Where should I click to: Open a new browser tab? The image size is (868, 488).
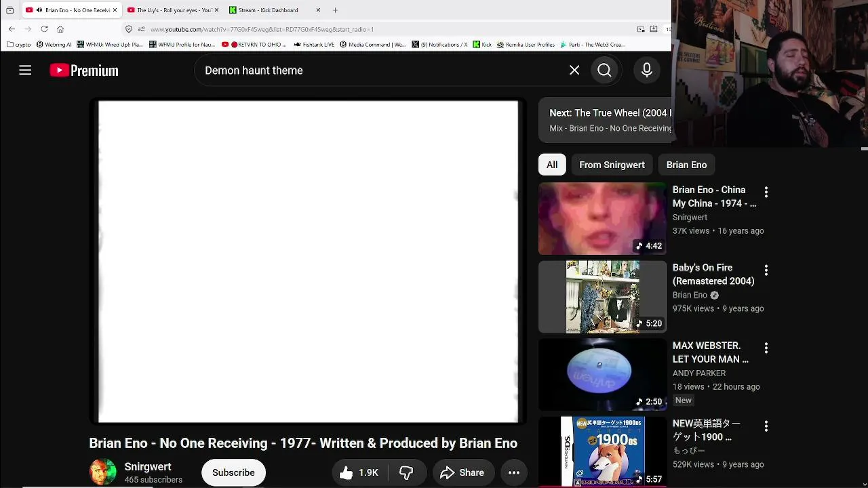pyautogui.click(x=335, y=10)
